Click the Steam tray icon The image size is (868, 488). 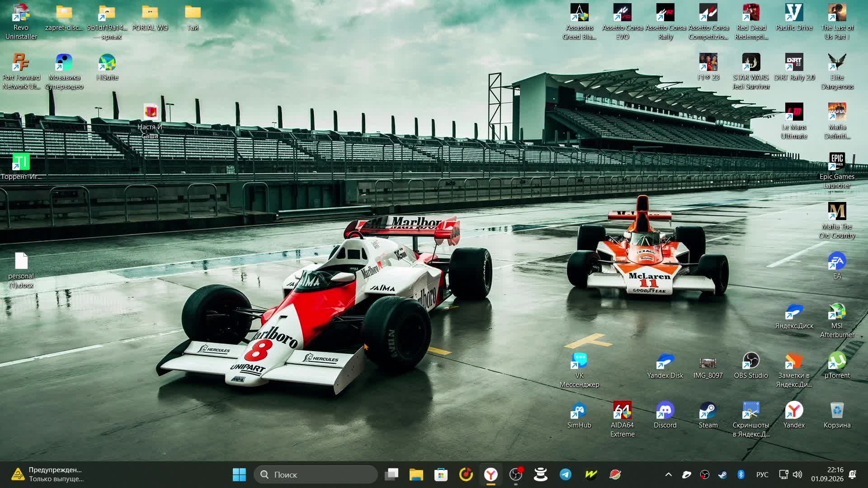tap(723, 474)
